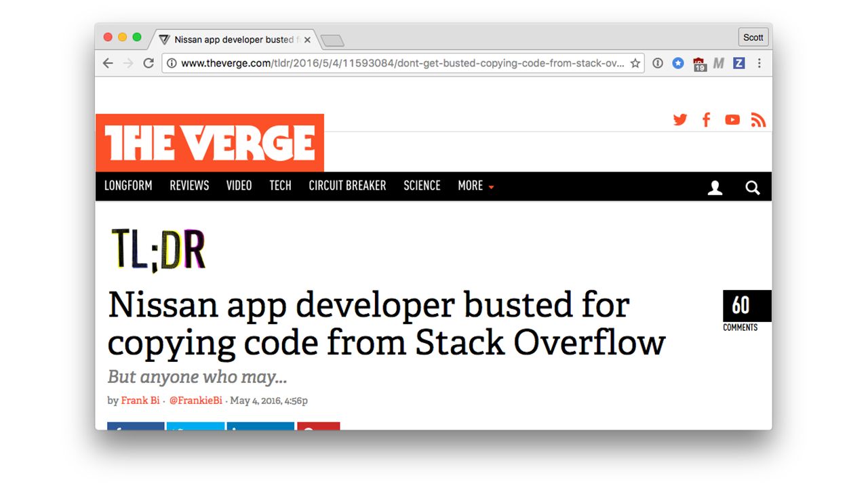The image size is (868, 488).
Task: Click the date 'May 4, 2016, 4:56p'
Action: (269, 401)
